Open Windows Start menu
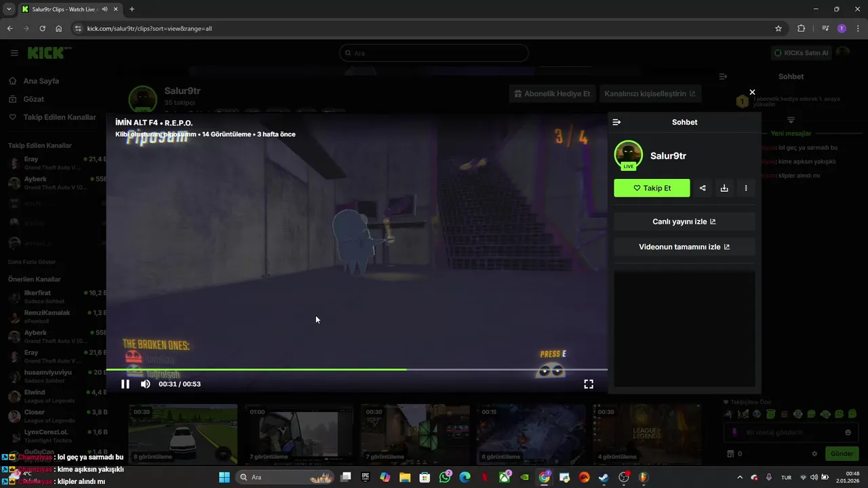 point(224,477)
